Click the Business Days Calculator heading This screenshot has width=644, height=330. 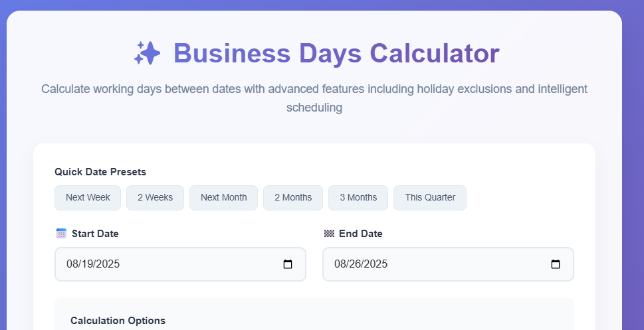click(336, 53)
